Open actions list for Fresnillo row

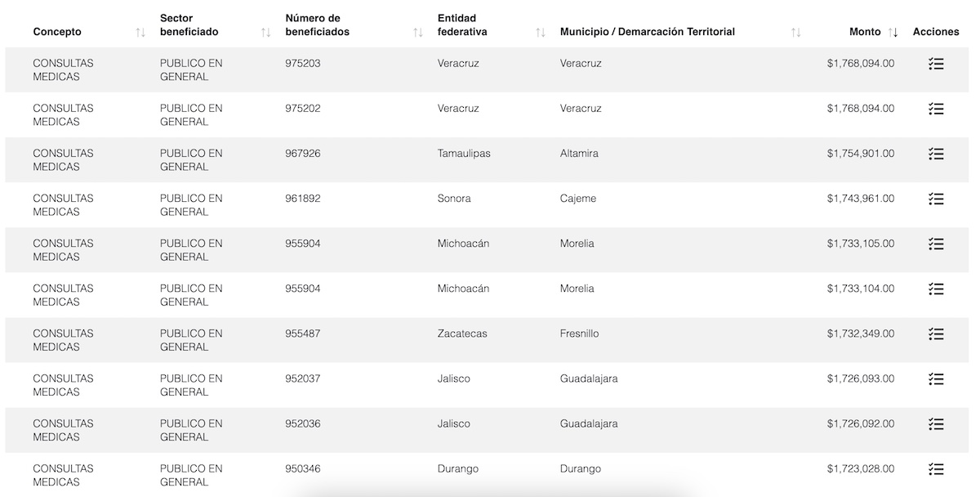(x=936, y=334)
